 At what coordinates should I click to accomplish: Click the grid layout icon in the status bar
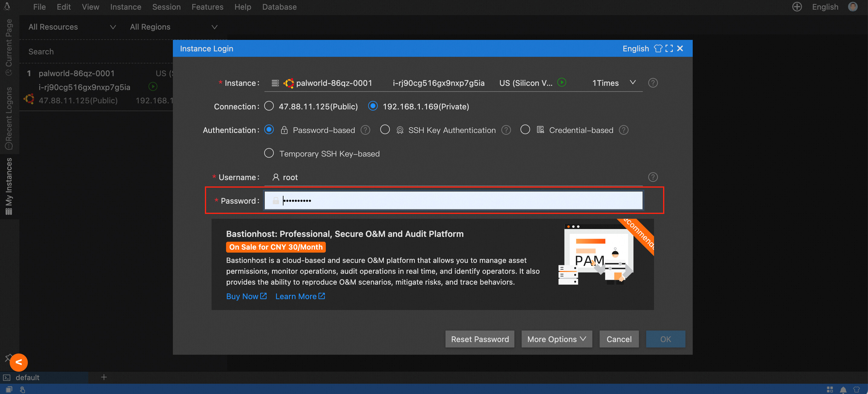[830, 389]
